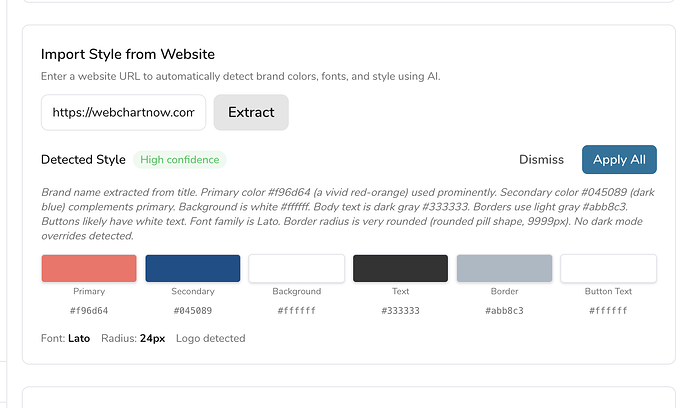The image size is (690, 408).
Task: Click the High confidence badge
Action: tap(180, 160)
